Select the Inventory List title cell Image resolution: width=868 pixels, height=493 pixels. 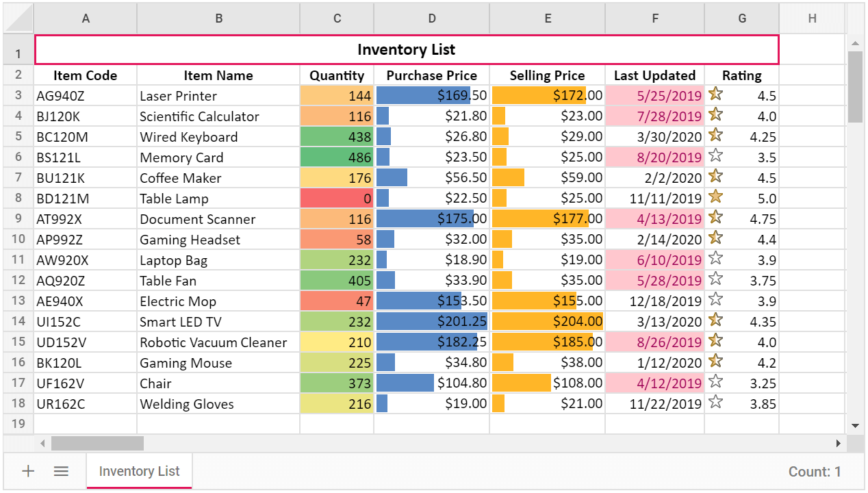(x=406, y=50)
